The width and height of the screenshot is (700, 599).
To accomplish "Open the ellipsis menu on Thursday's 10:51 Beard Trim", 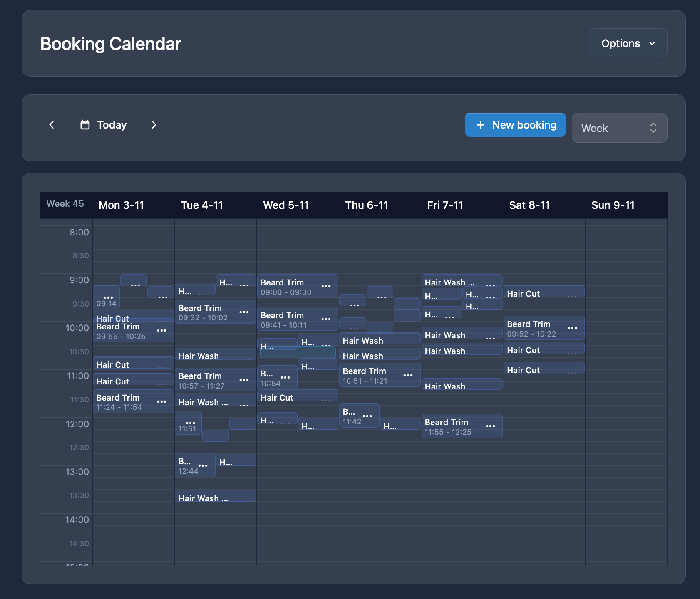I will point(408,375).
